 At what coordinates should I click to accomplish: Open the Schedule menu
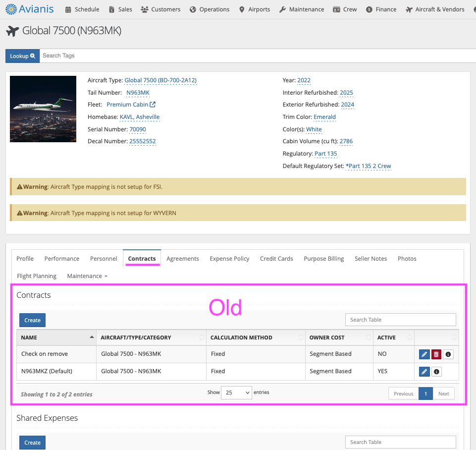[x=82, y=9]
